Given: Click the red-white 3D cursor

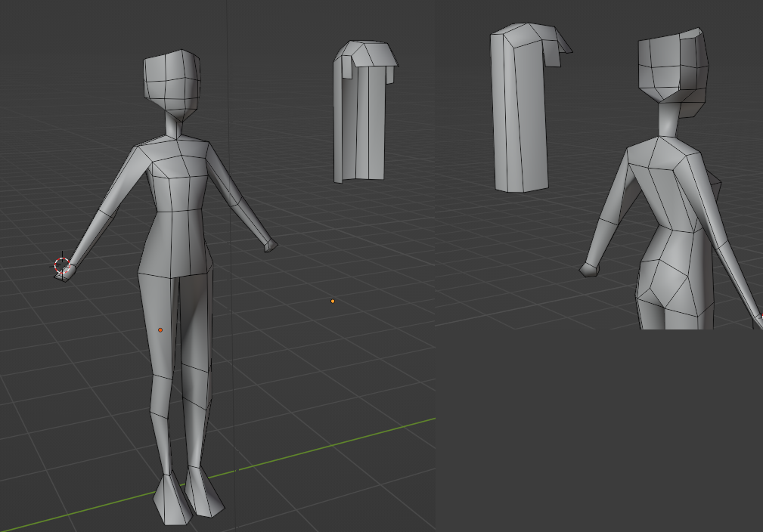Looking at the screenshot, I should [x=62, y=265].
